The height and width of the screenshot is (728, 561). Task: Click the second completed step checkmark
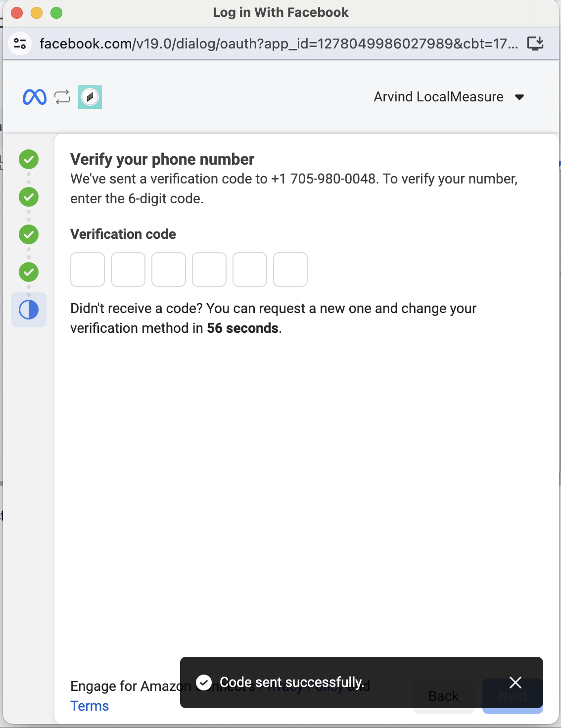pos(29,197)
